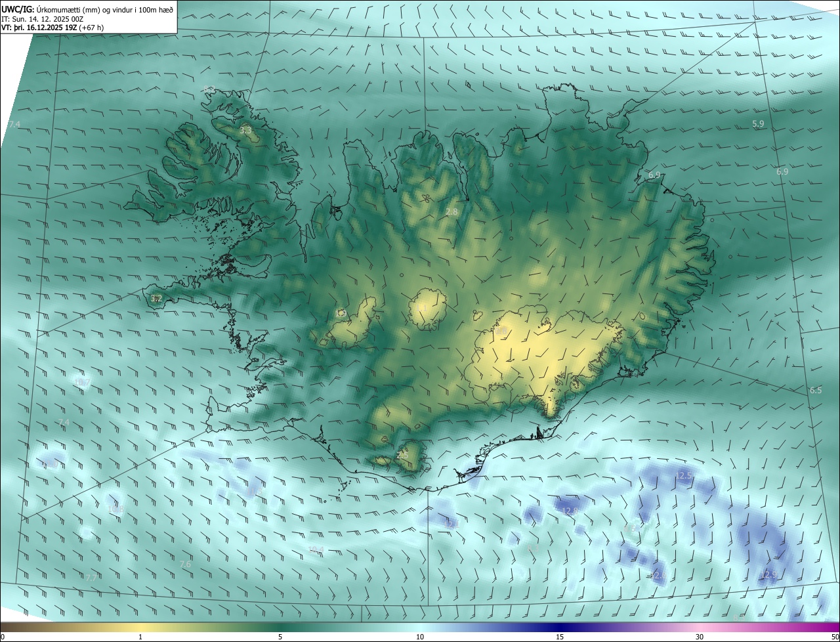Click the 12.5 value in the southeast sea
This screenshot has height=642, width=840.
click(x=684, y=475)
